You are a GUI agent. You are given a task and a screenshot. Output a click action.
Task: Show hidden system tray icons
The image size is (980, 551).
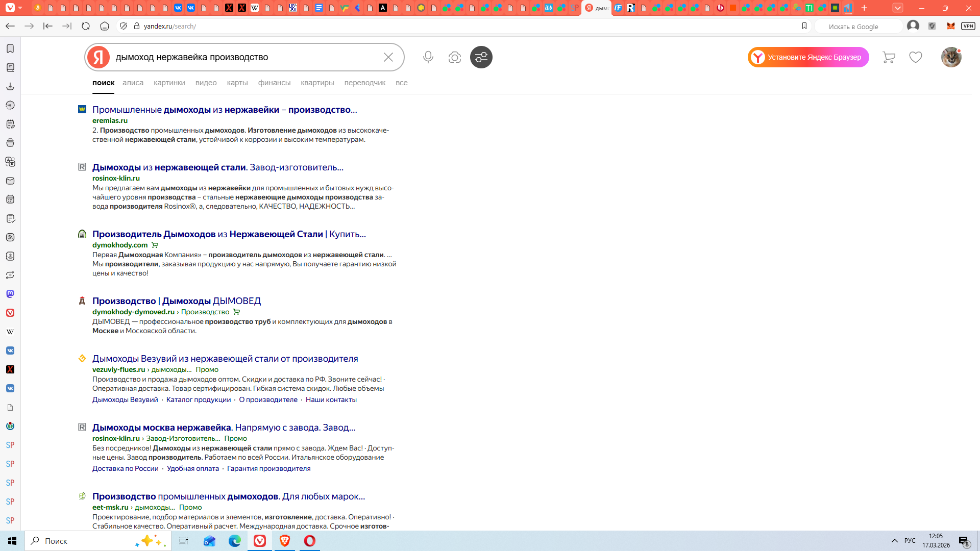(894, 541)
